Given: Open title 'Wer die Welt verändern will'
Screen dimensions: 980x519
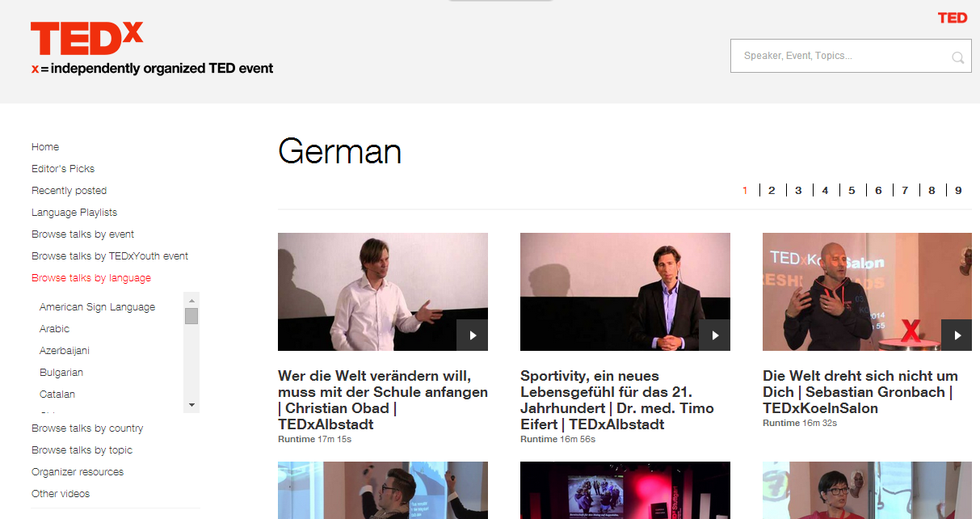Looking at the screenshot, I should click(383, 400).
